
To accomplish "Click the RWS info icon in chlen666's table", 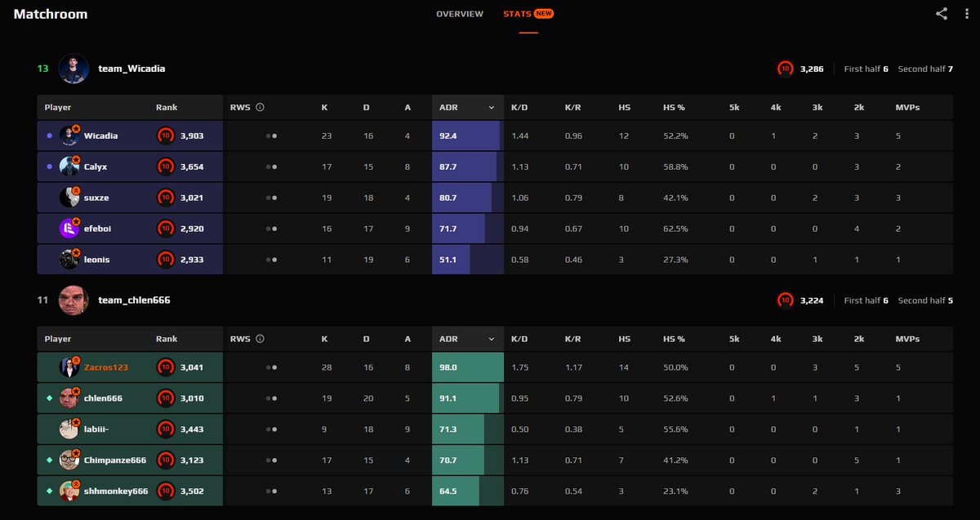I will tap(260, 338).
